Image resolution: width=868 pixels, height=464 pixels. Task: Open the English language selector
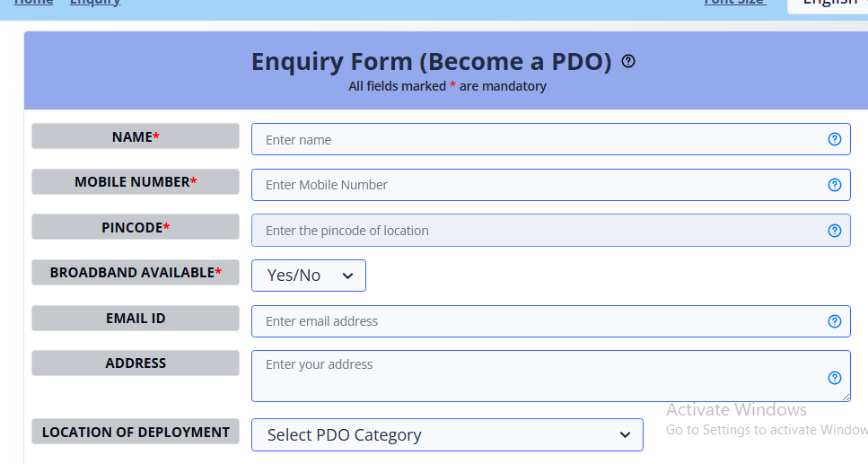point(828,4)
